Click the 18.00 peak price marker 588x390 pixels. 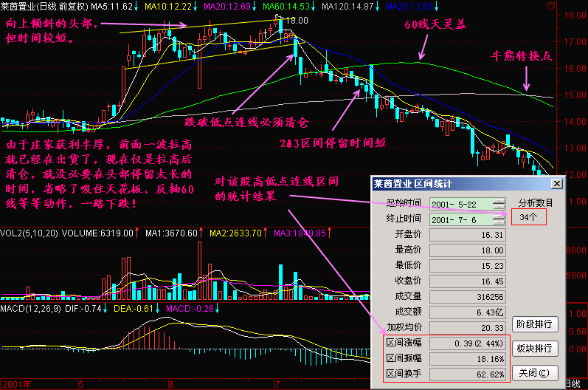tap(296, 20)
